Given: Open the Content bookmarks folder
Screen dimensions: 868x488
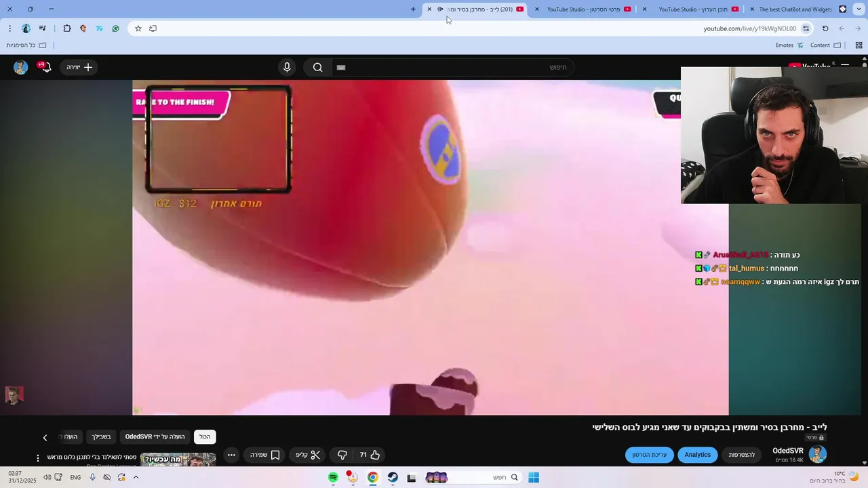Looking at the screenshot, I should click(825, 45).
